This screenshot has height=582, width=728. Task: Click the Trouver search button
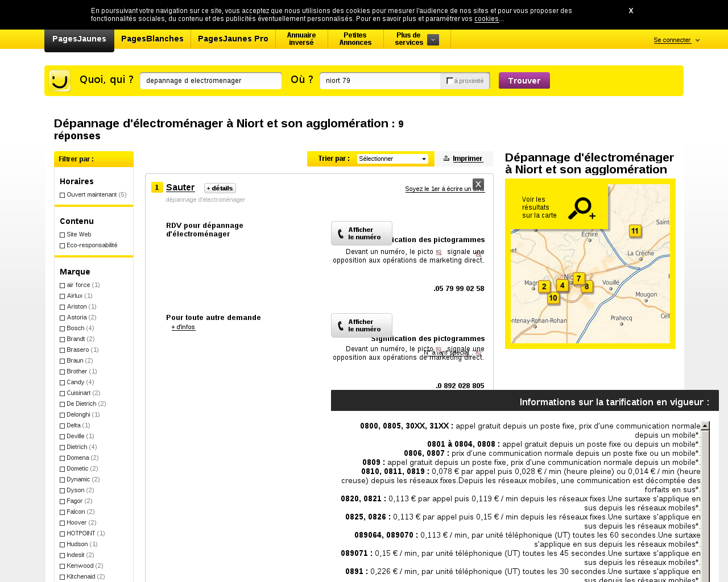pos(524,81)
